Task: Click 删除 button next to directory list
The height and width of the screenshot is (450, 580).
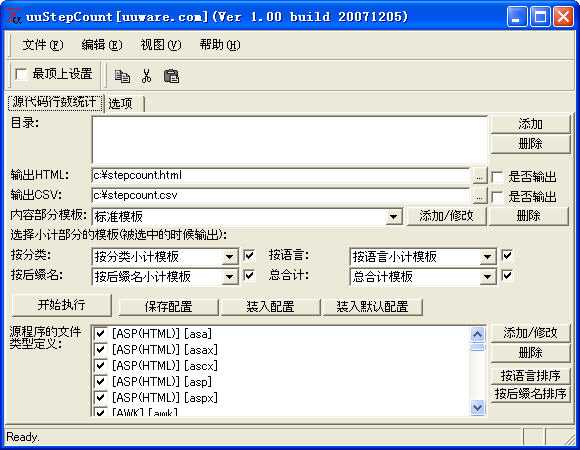Action: pos(530,143)
